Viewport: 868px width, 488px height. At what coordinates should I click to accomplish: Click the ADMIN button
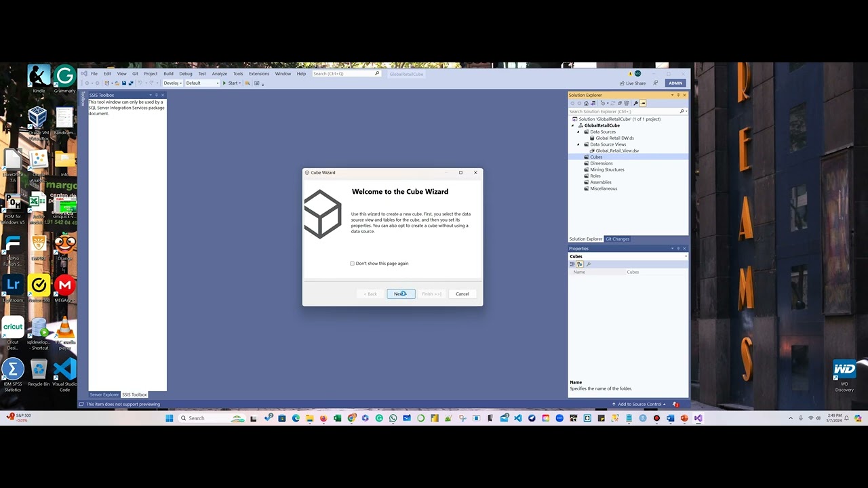675,83
